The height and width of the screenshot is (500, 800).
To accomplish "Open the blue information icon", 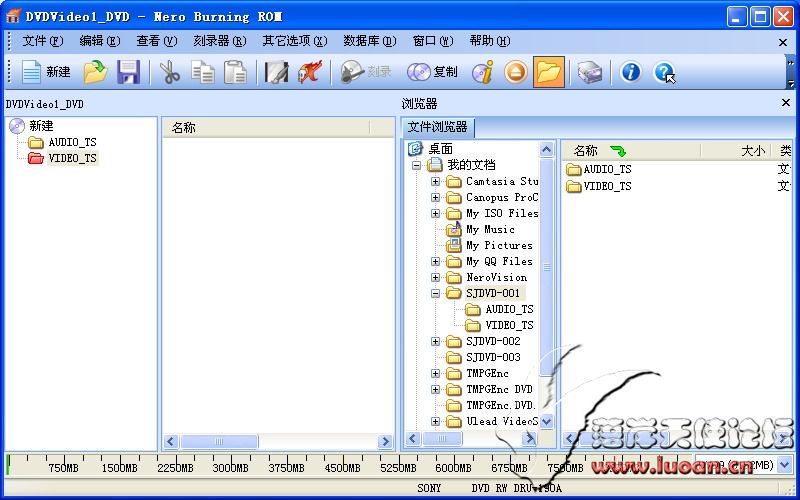I will [631, 72].
